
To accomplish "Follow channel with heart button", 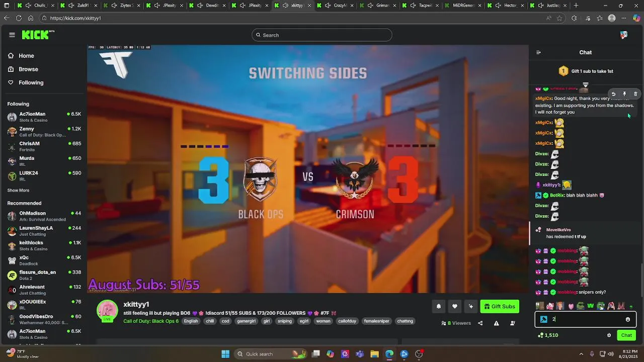I will 455,306.
